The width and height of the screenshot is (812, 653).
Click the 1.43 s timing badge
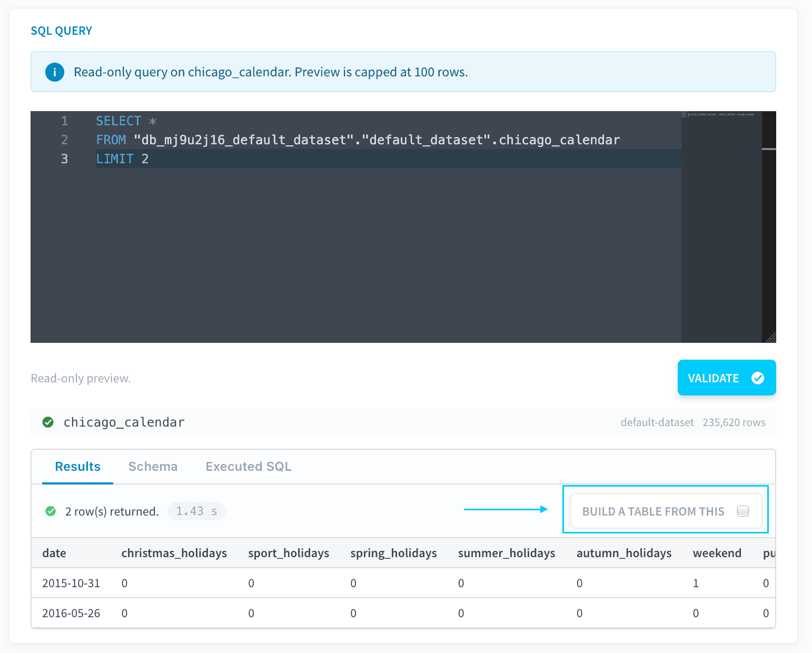196,511
